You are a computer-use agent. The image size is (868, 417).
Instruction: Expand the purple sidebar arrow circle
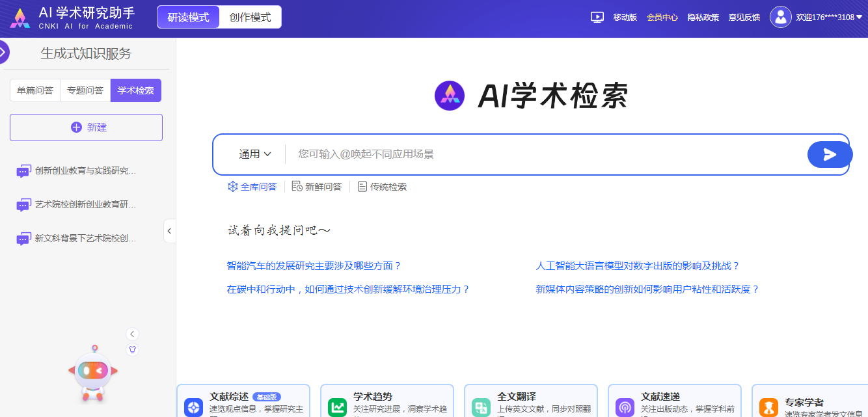tap(2, 52)
